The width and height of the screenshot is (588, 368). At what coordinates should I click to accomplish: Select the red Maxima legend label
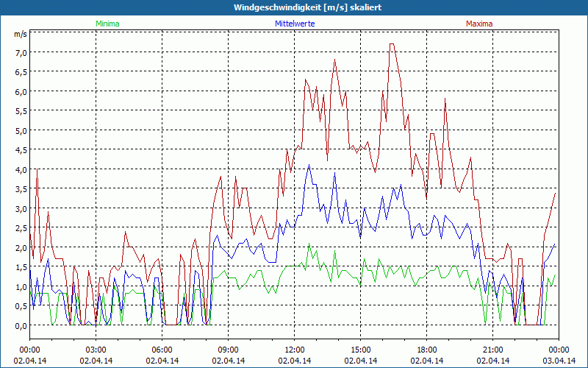point(479,24)
